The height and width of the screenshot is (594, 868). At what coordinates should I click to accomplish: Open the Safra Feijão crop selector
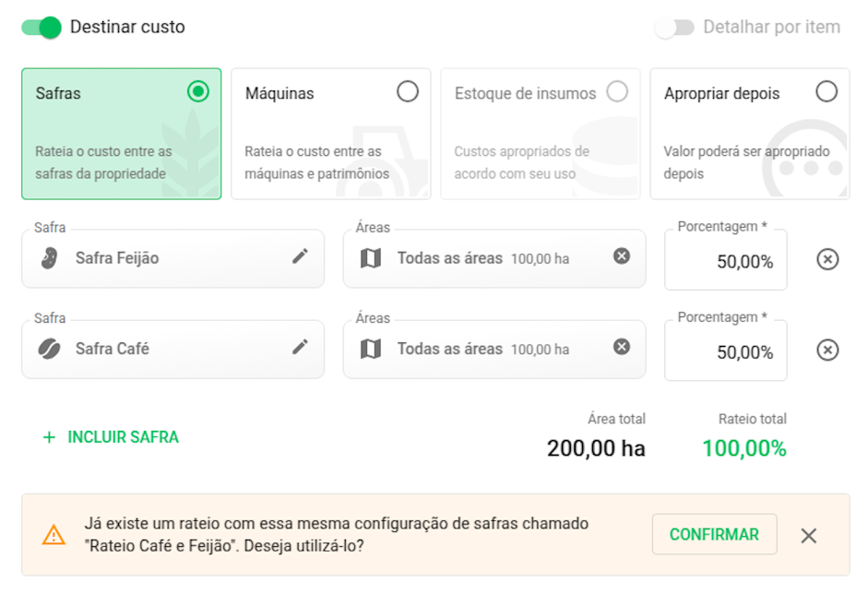[166, 258]
